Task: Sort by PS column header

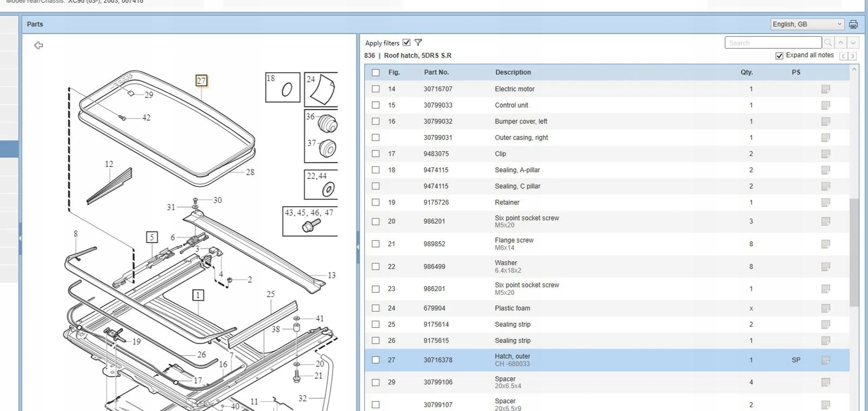Action: [x=796, y=72]
